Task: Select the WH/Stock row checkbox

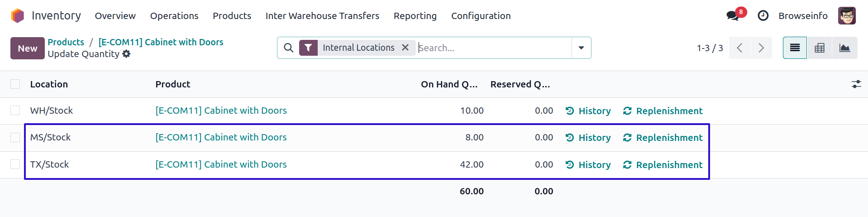Action: coord(15,111)
